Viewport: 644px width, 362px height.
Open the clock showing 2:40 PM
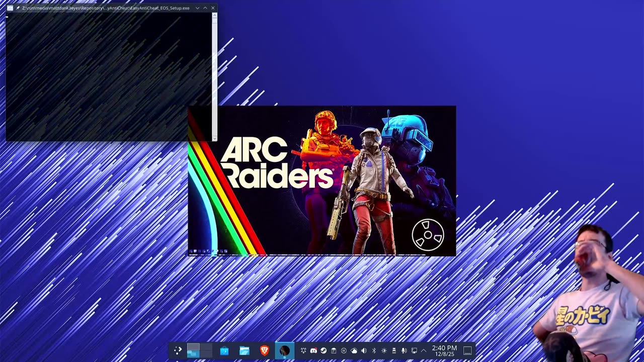444,350
